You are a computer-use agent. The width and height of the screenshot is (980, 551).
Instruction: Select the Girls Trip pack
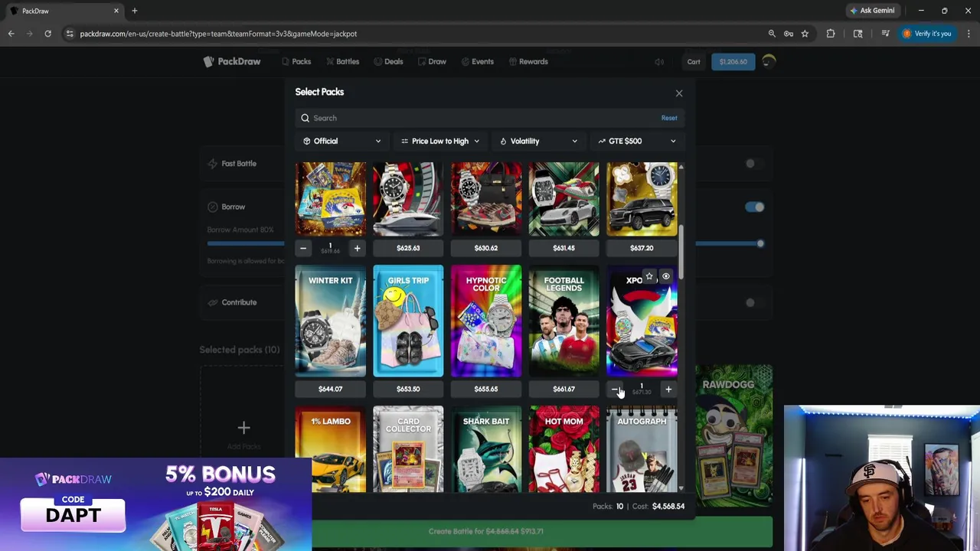pyautogui.click(x=408, y=321)
